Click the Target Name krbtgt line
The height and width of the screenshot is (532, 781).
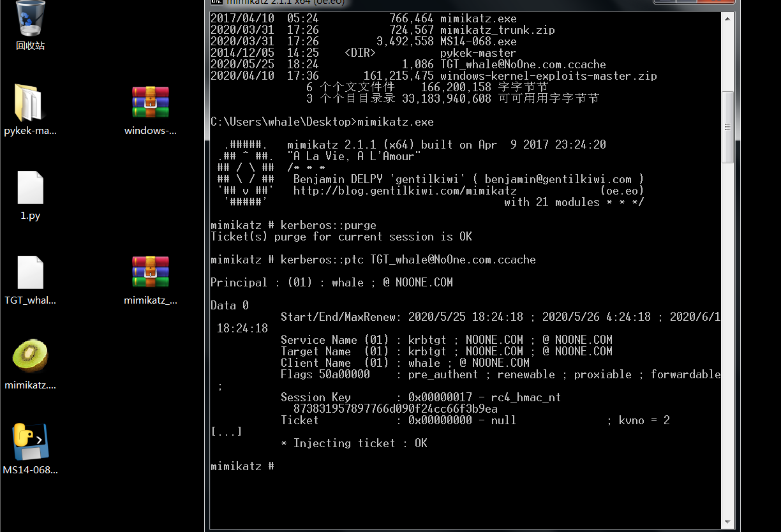tap(447, 351)
